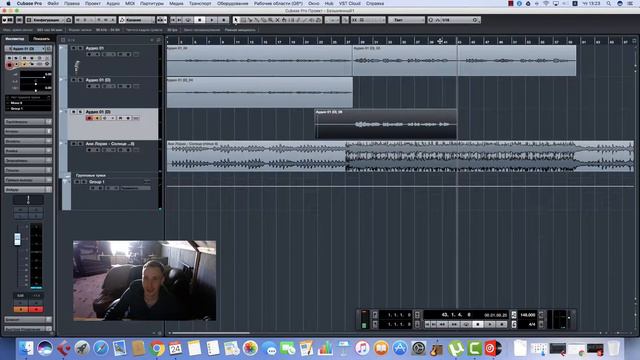The width and height of the screenshot is (640, 360).
Task: Mute the Ани Лорак - Солнце track
Action: point(73,144)
